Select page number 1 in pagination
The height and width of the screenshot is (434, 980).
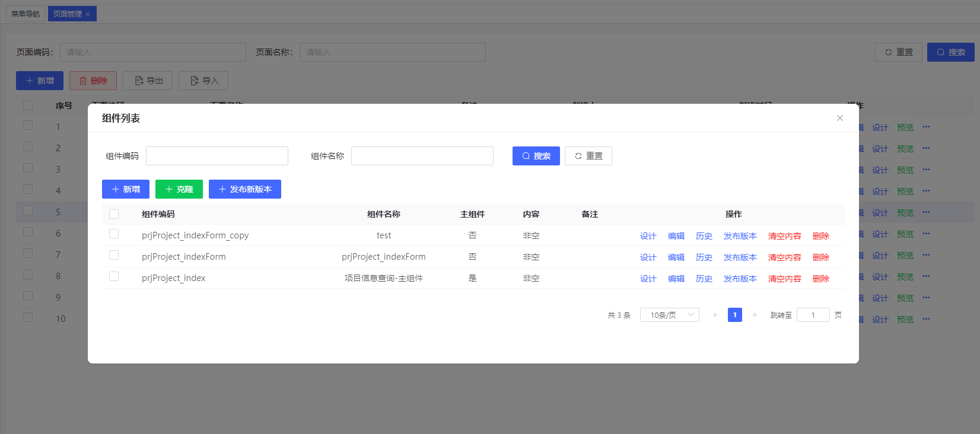[x=735, y=315]
